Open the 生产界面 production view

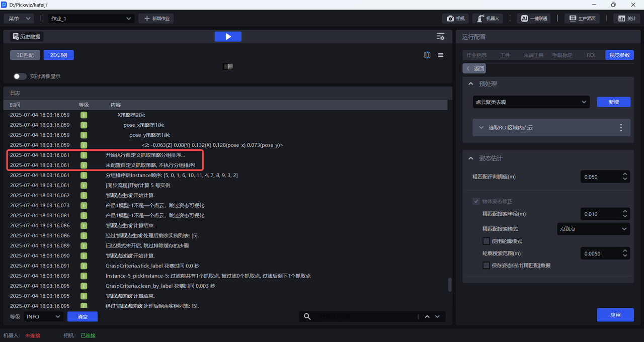tap(582, 19)
